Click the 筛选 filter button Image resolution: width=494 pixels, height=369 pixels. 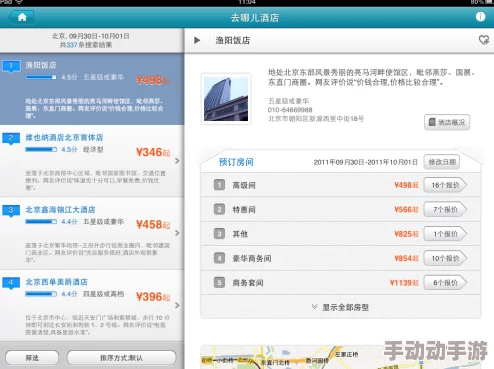pyautogui.click(x=32, y=358)
